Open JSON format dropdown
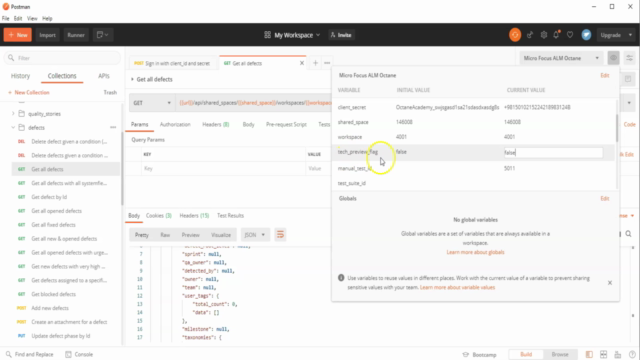640x360 pixels. coord(255,235)
